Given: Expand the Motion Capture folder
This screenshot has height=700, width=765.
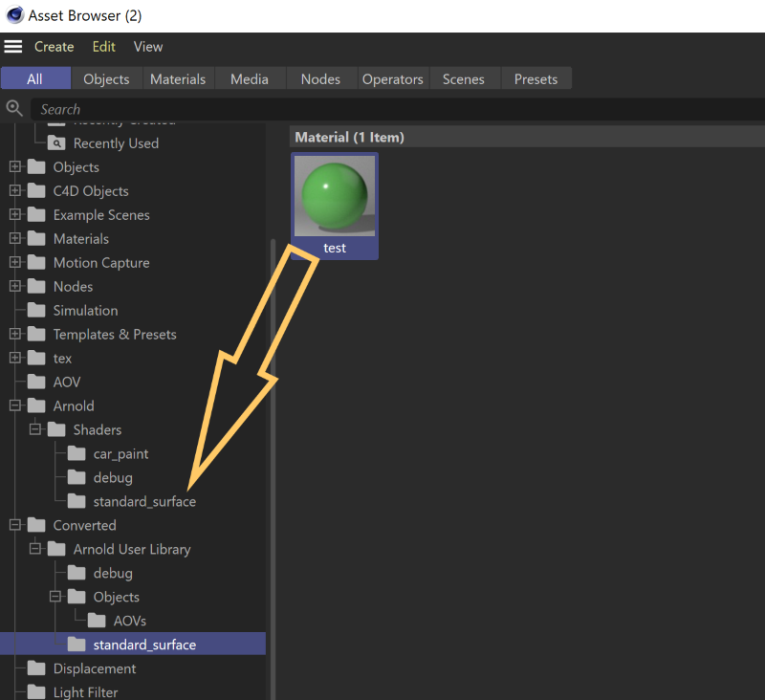Looking at the screenshot, I should [x=15, y=262].
